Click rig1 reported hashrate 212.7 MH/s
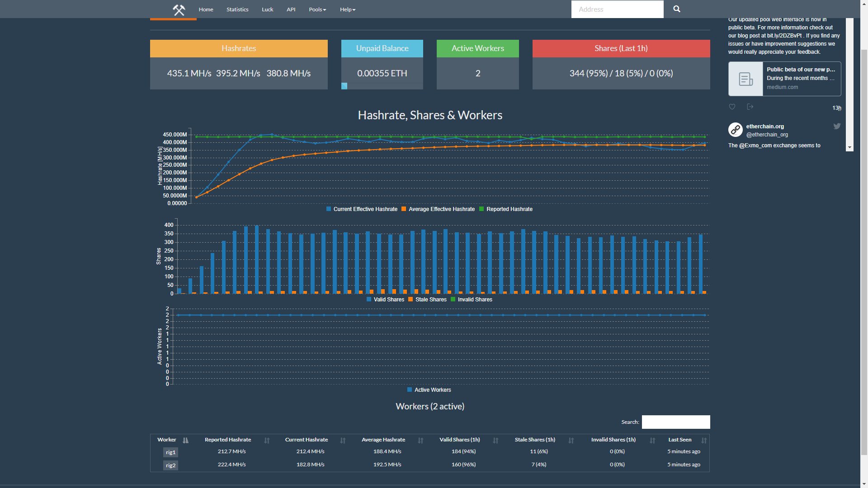The width and height of the screenshot is (868, 488). [x=231, y=451]
